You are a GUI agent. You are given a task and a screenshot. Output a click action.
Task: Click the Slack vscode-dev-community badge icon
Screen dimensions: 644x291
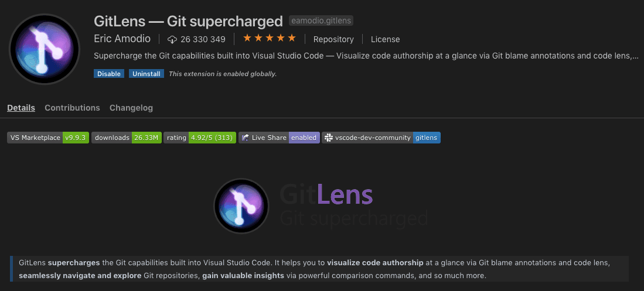point(329,138)
